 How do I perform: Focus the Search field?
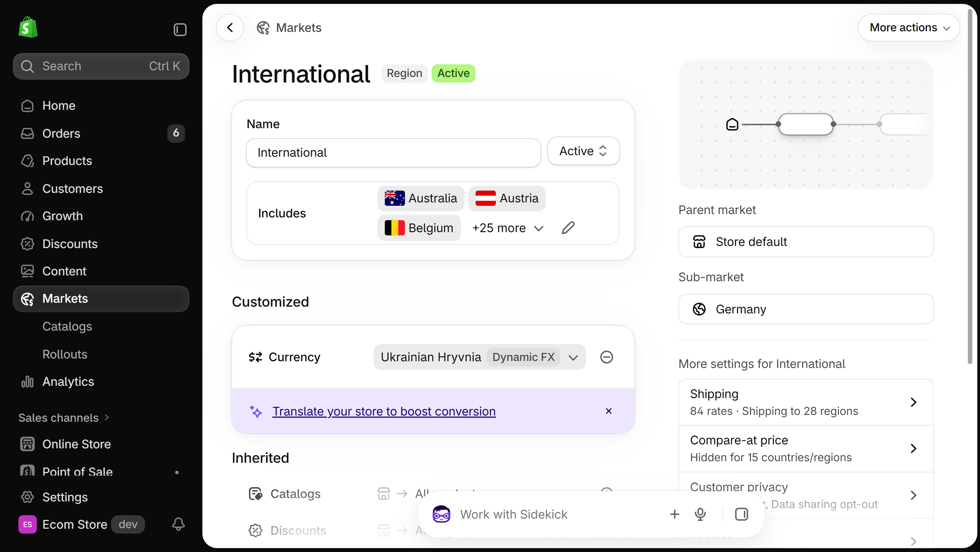101,66
